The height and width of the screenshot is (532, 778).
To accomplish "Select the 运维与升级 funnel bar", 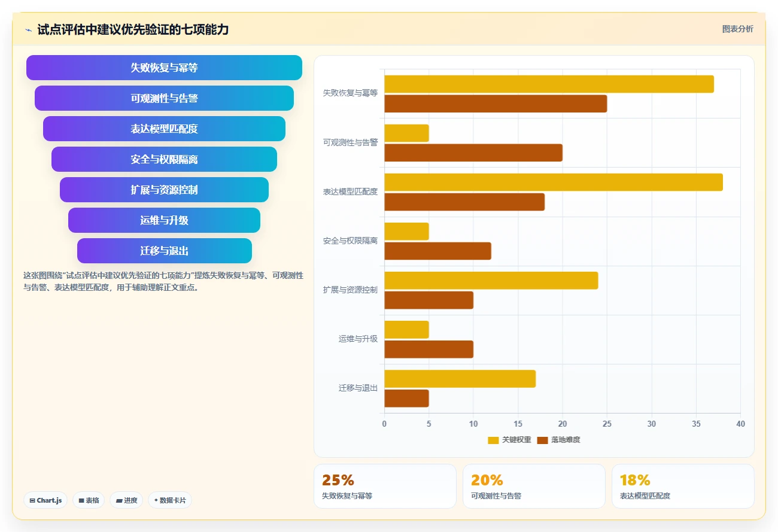I will [164, 220].
